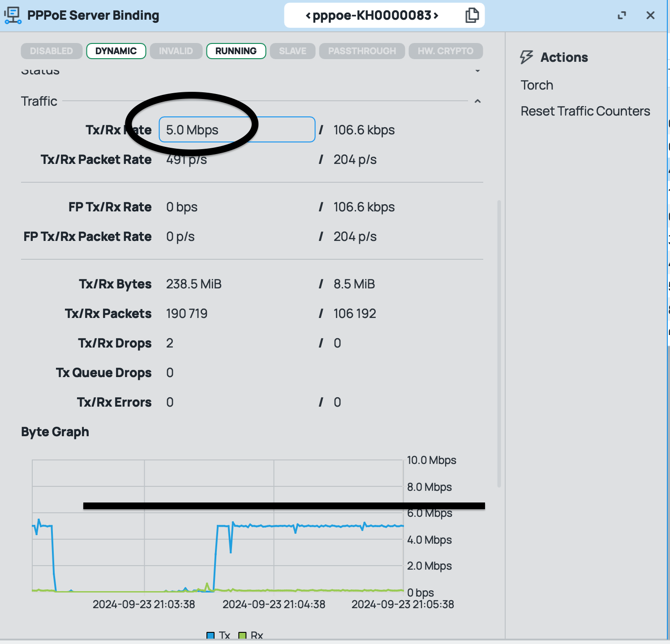Screen dimensions: 670x644
Task: Click the blue Tx legend swatch
Action: [x=210, y=635]
